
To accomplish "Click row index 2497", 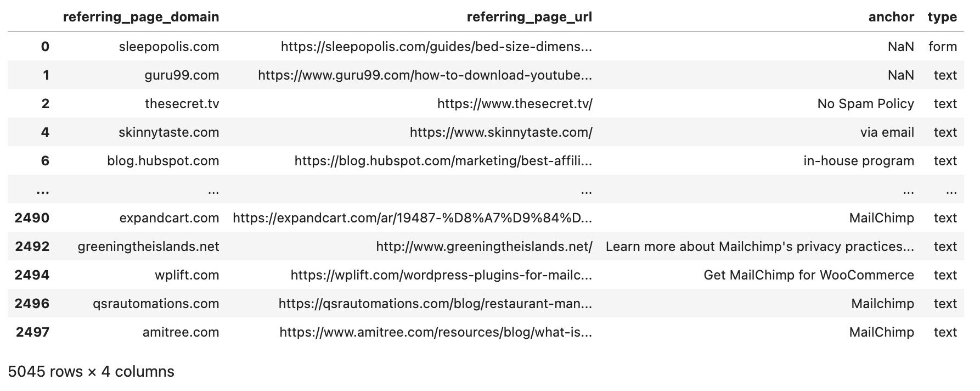I will (x=32, y=332).
